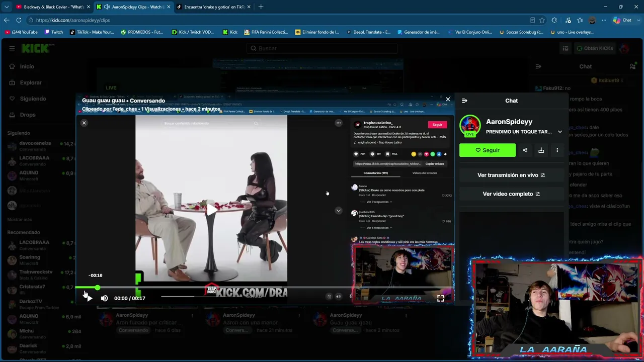Click the green Seguir button
The height and width of the screenshot is (362, 644).
488,150
